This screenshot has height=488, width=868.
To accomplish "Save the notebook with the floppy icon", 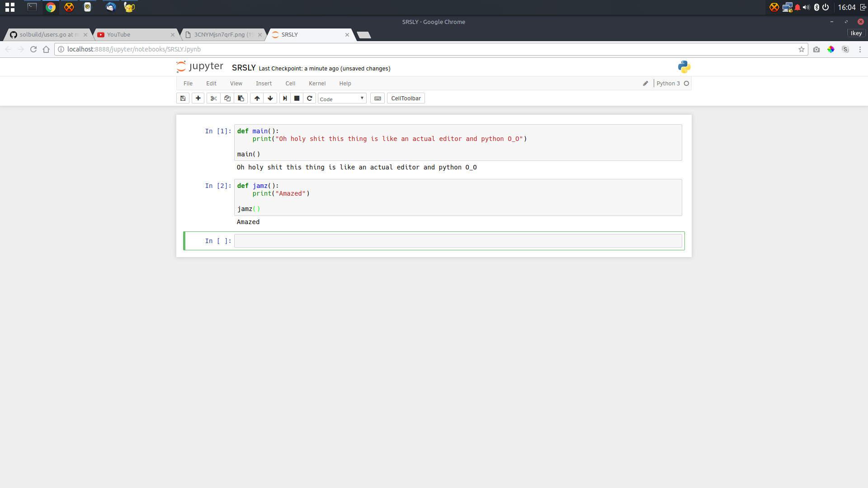I will click(x=183, y=99).
